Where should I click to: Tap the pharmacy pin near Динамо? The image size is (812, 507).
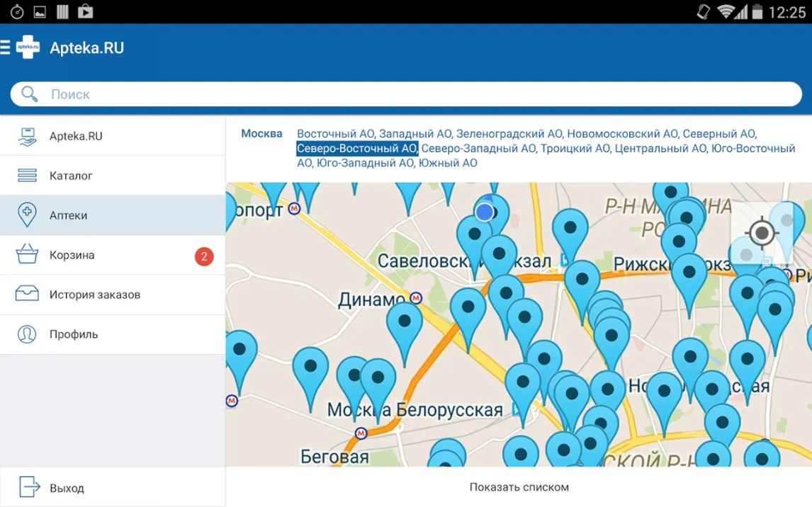[405, 322]
